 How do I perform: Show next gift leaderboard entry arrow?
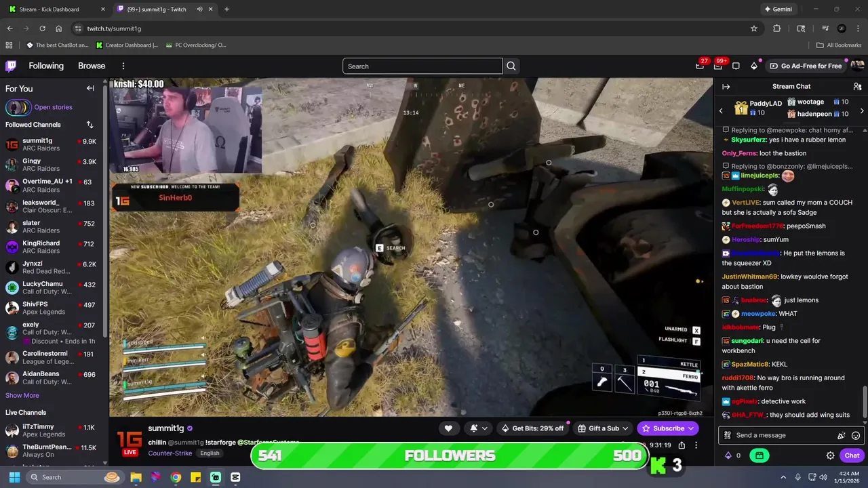[x=862, y=110]
